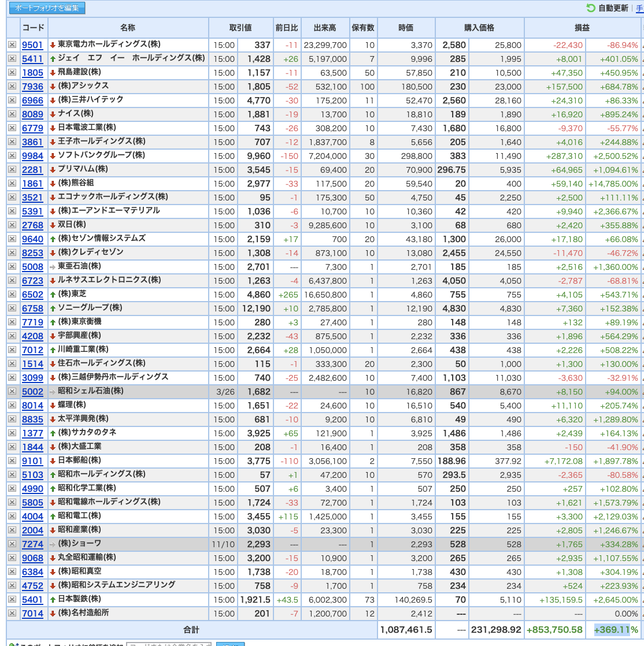
Task: Remove 6502 東芝 with x icon
Action: pos(12,295)
